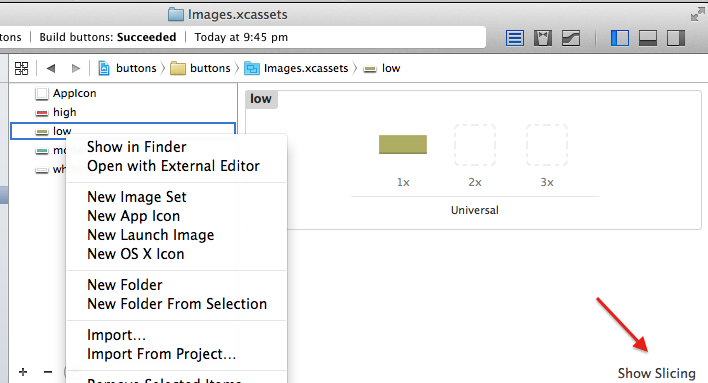Click the empty 2x image well

[475, 145]
